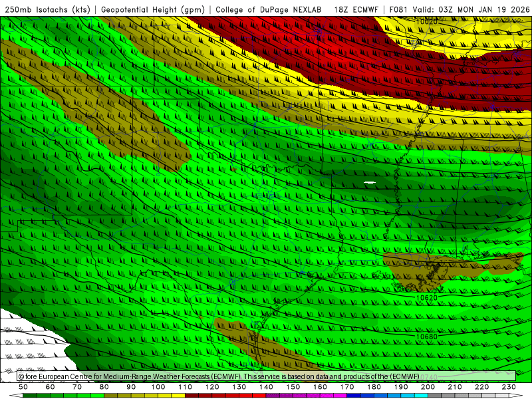
Task: Click the 10020 height contour label
Action: pos(427,22)
